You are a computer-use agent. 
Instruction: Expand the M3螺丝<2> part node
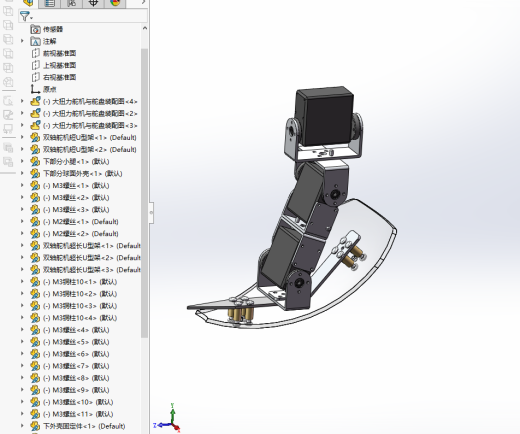click(x=22, y=197)
